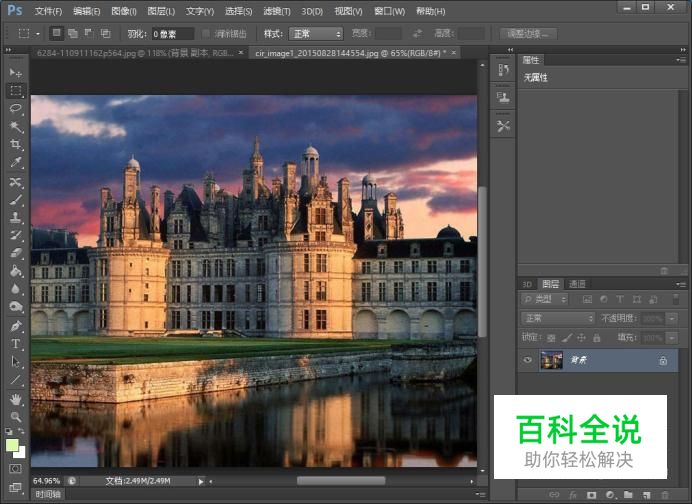Select the Hand tool

tap(15, 398)
